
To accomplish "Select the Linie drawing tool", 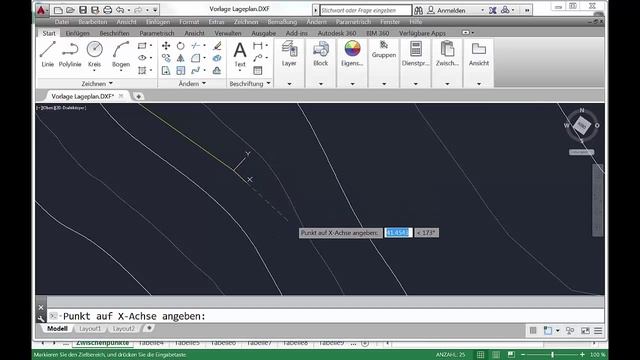I will pyautogui.click(x=47, y=53).
